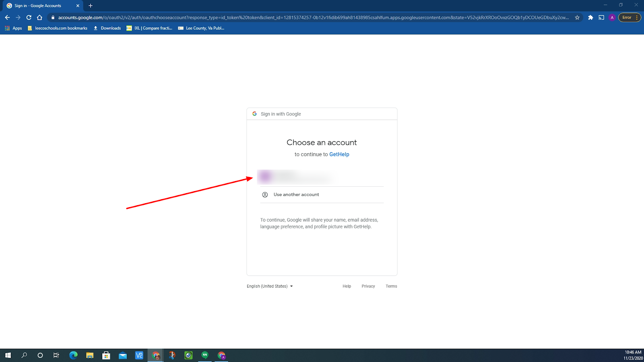The width and height of the screenshot is (644, 362).
Task: Open the leecoschools.com bookmarks folder
Action: [58, 28]
